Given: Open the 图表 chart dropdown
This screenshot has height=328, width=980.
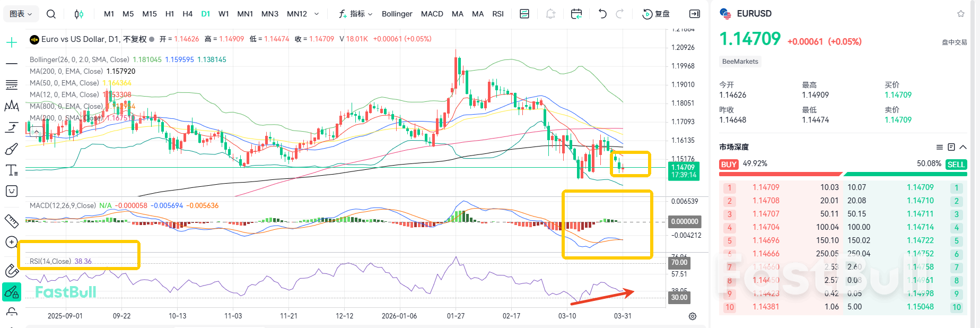Looking at the screenshot, I should click(21, 14).
